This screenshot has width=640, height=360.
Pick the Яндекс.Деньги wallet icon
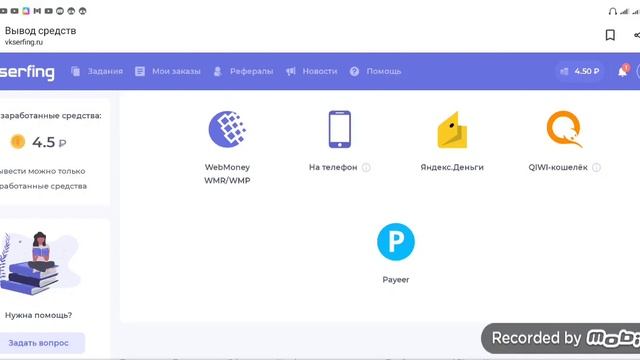tap(452, 130)
